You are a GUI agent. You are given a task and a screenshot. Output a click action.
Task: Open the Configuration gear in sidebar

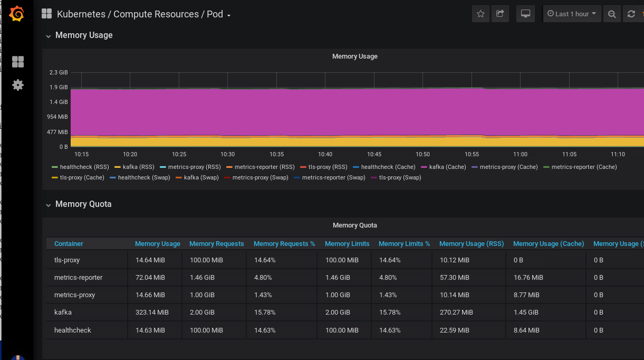click(x=18, y=85)
